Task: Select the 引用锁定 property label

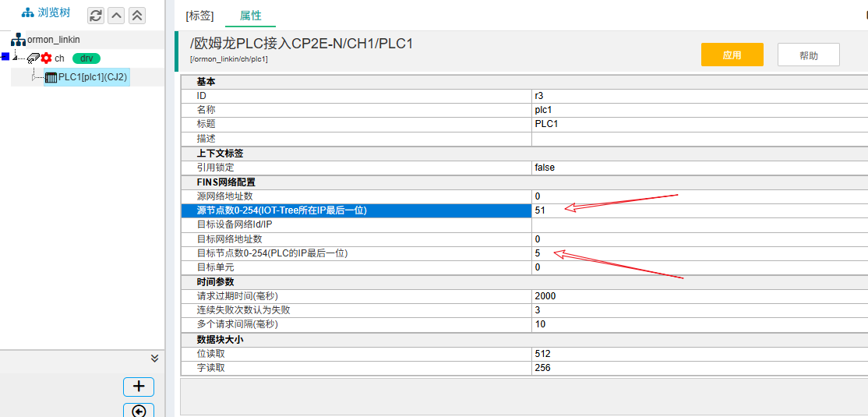Action: pyautogui.click(x=215, y=168)
